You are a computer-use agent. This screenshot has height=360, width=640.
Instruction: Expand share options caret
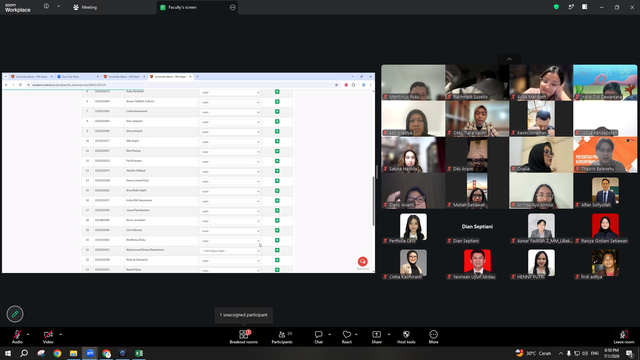389,334
